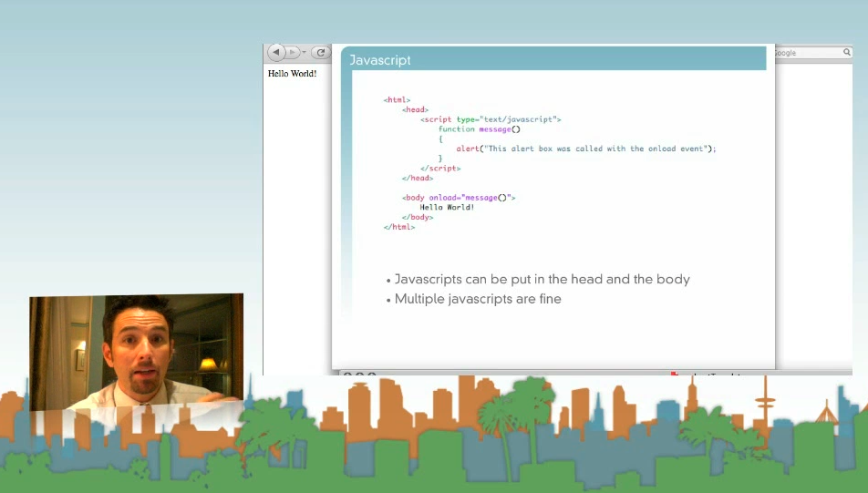This screenshot has width=868, height=493.
Task: Click the closing </head> tag line
Action: coord(418,178)
